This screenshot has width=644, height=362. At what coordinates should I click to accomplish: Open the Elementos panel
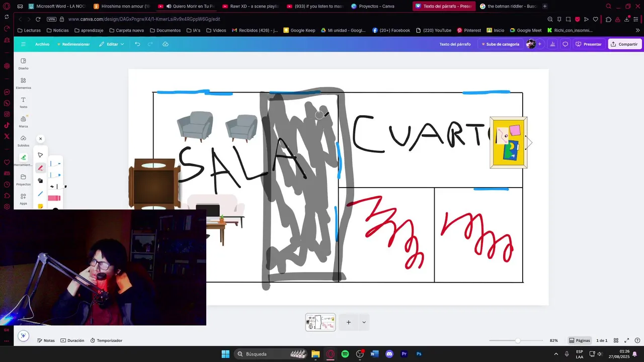pyautogui.click(x=23, y=83)
